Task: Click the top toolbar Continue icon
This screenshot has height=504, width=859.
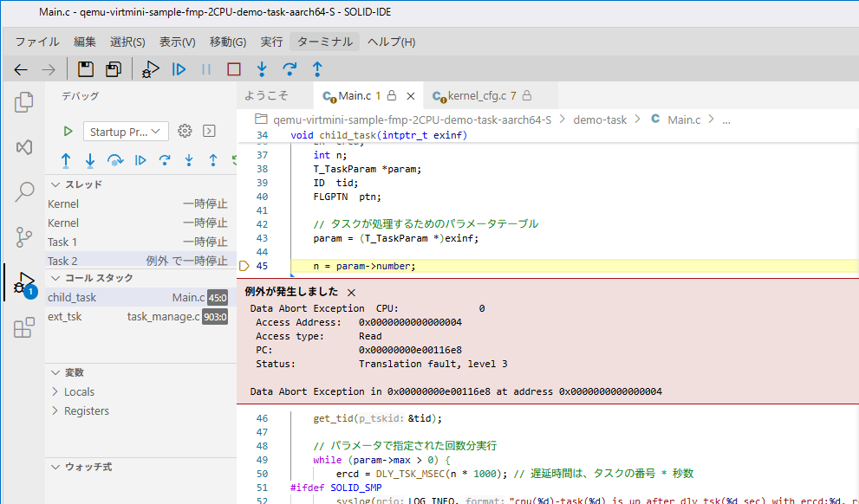Action: pyautogui.click(x=179, y=69)
